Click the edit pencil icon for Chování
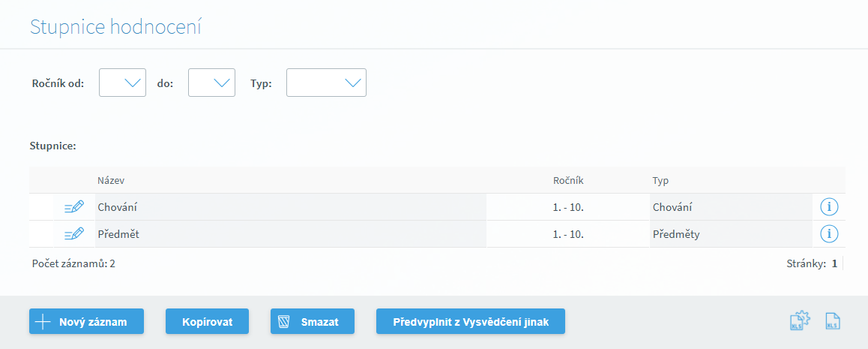The width and height of the screenshot is (868, 349). click(74, 207)
